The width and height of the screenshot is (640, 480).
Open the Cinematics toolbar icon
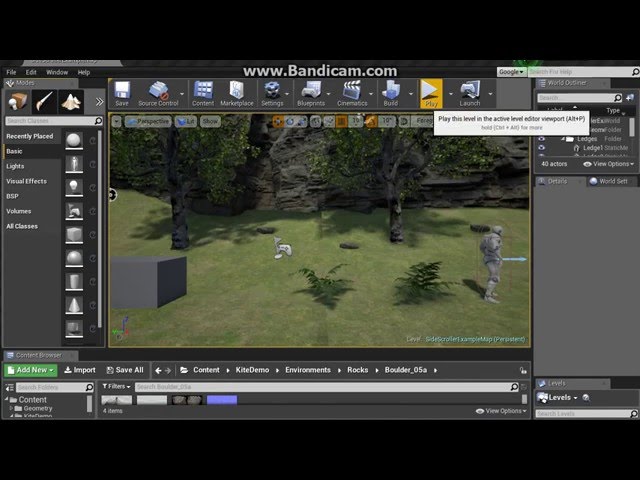point(352,94)
